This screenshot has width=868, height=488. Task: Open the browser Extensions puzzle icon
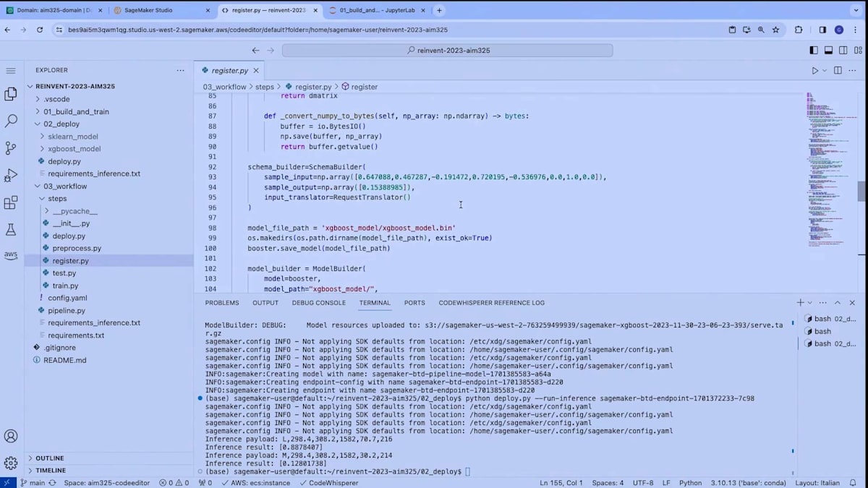[x=799, y=30]
